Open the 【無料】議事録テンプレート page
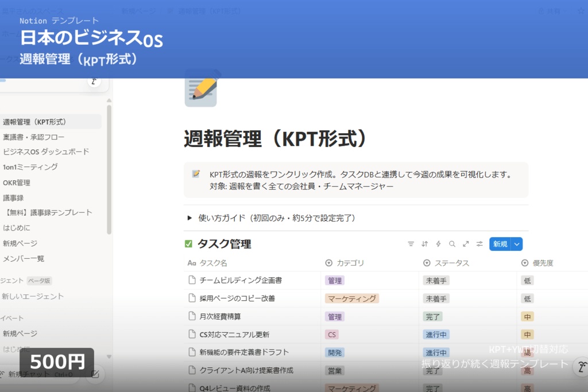This screenshot has width=588, height=392. pyautogui.click(x=46, y=212)
